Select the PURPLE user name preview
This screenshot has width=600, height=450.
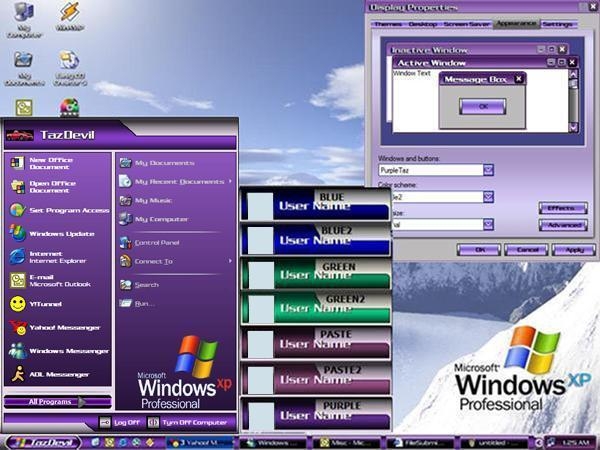315,414
